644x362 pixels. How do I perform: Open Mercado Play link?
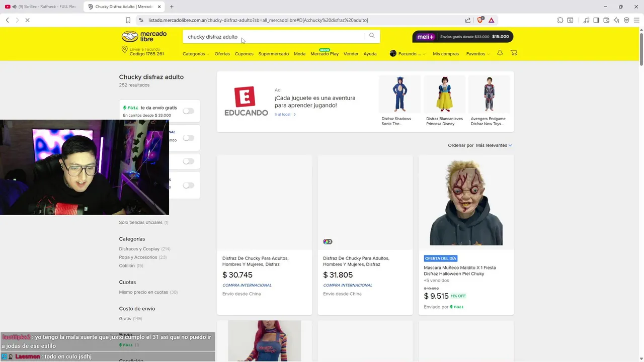click(x=325, y=54)
